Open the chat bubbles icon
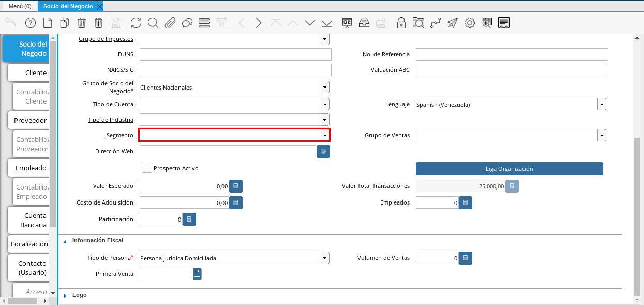This screenshot has width=644, height=305. click(x=187, y=23)
